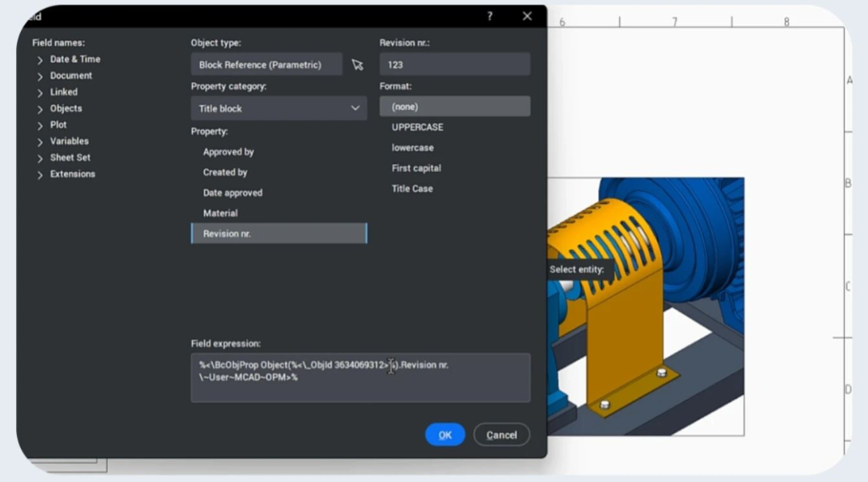Expand the Variables field category
The height and width of the screenshot is (482, 868).
[40, 141]
